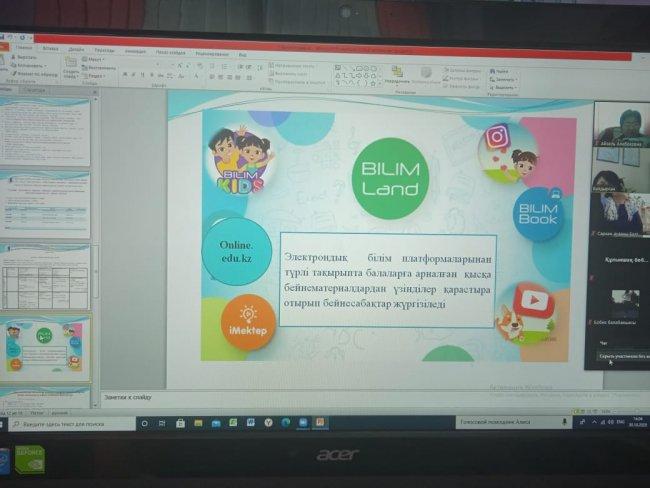
Task: Open Microsoft Store from the taskbar
Action: pos(180,423)
